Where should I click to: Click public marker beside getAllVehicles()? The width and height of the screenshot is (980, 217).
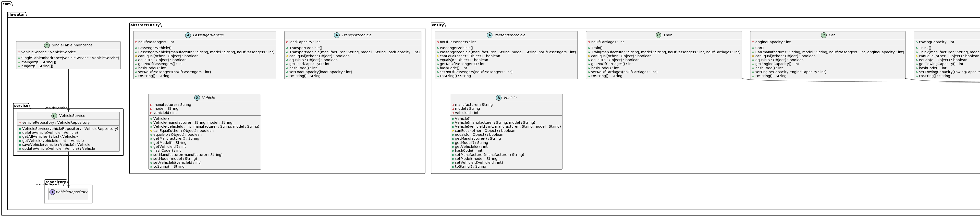[20, 137]
